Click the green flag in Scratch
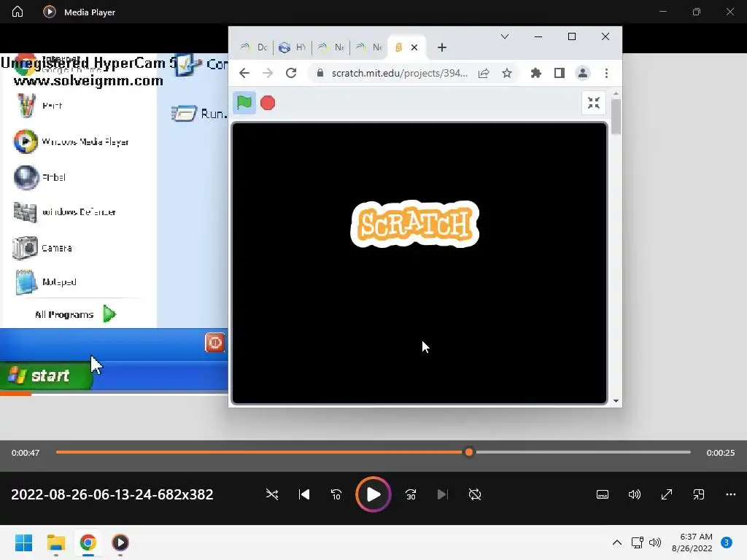747x560 pixels. point(244,102)
